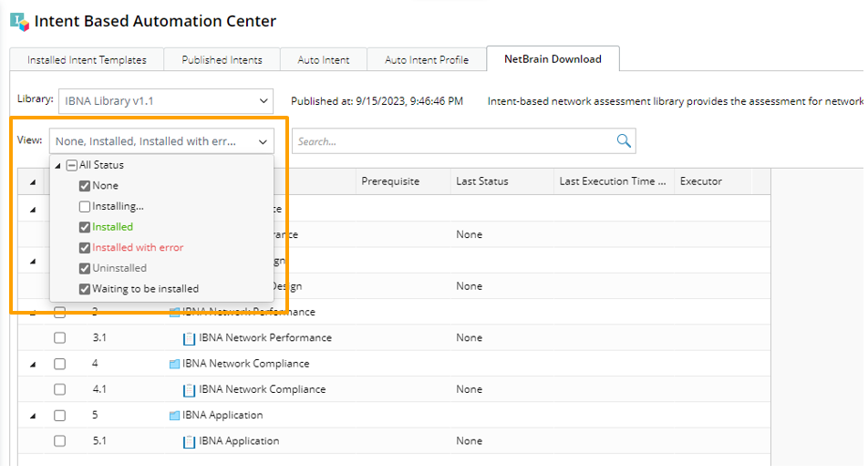Click the Last Status column header

tap(481, 181)
